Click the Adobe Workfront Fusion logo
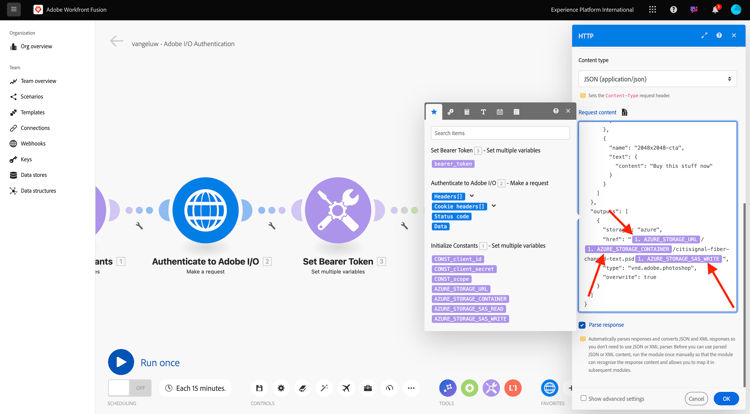750x414 pixels. point(38,10)
